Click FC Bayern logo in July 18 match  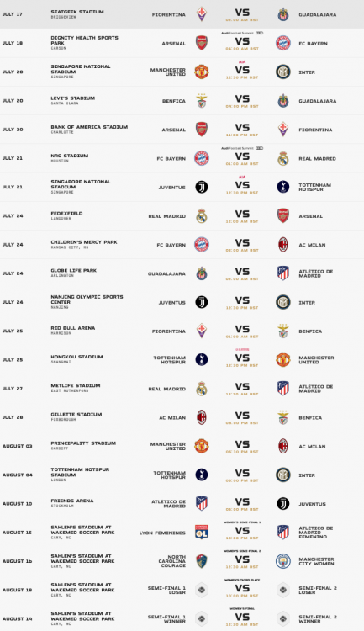[x=283, y=43]
